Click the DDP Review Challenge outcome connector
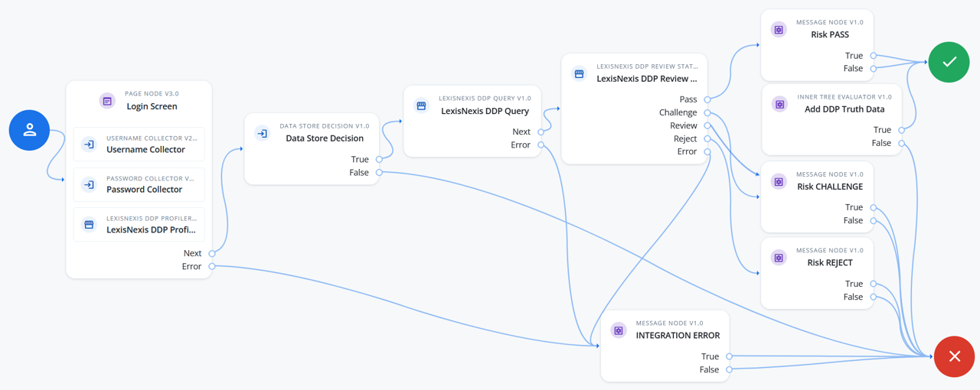Screen dimensions: 980x390 707,112
